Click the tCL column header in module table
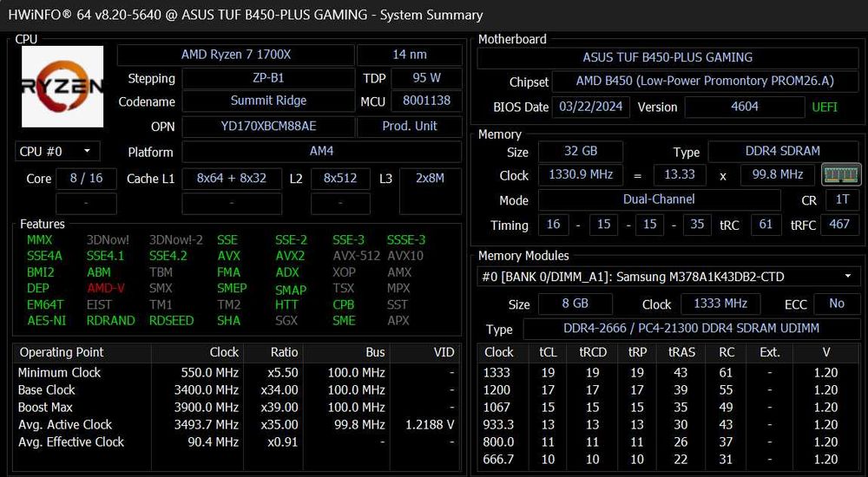The width and height of the screenshot is (868, 477). tap(548, 352)
